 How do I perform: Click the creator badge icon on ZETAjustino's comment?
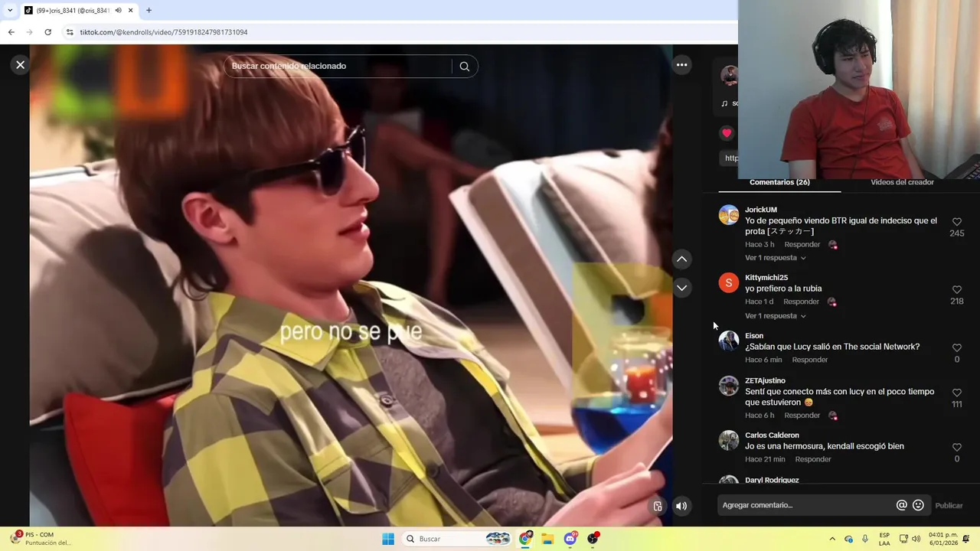pyautogui.click(x=833, y=416)
